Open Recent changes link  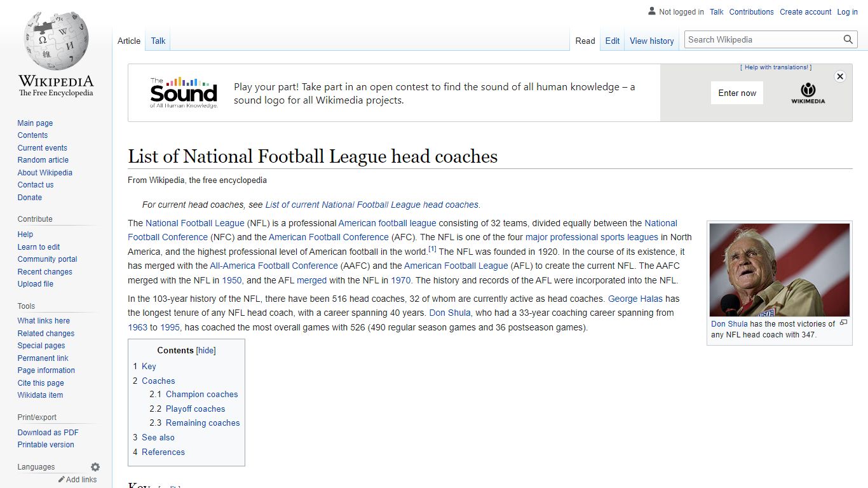coord(44,272)
